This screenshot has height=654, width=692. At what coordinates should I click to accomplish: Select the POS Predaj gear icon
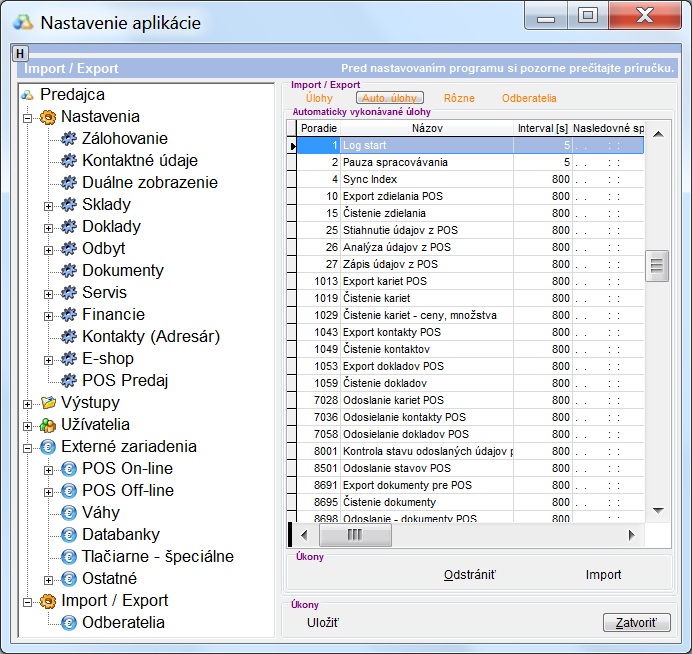(x=69, y=381)
